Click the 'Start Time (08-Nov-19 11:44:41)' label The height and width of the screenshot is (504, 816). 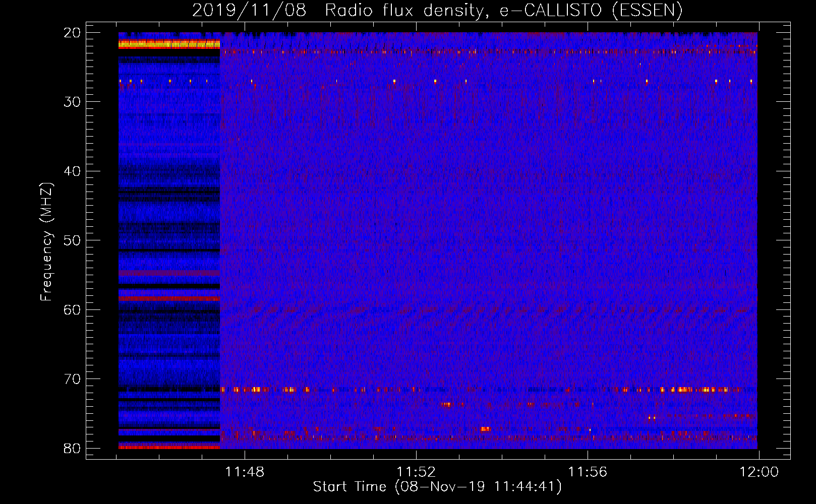point(437,487)
